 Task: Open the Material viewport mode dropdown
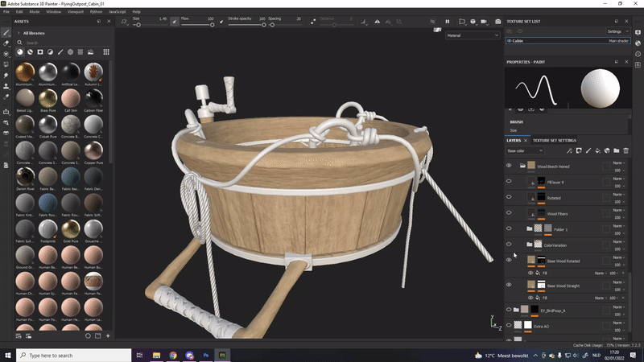[x=473, y=35]
